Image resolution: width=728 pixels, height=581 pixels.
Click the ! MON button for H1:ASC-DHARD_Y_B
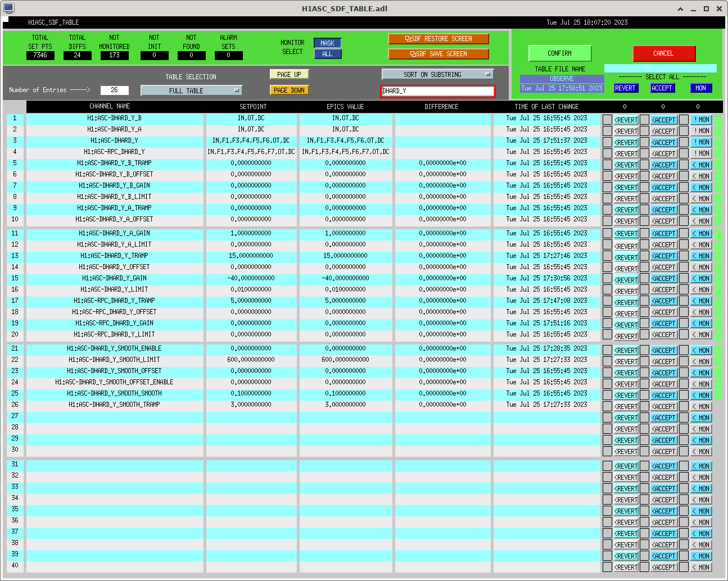(701, 120)
